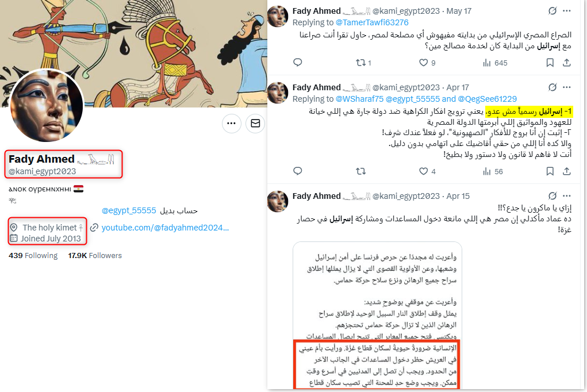Screen dimensions: 587x392
Task: Share the May 17 tweet
Action: 567,63
